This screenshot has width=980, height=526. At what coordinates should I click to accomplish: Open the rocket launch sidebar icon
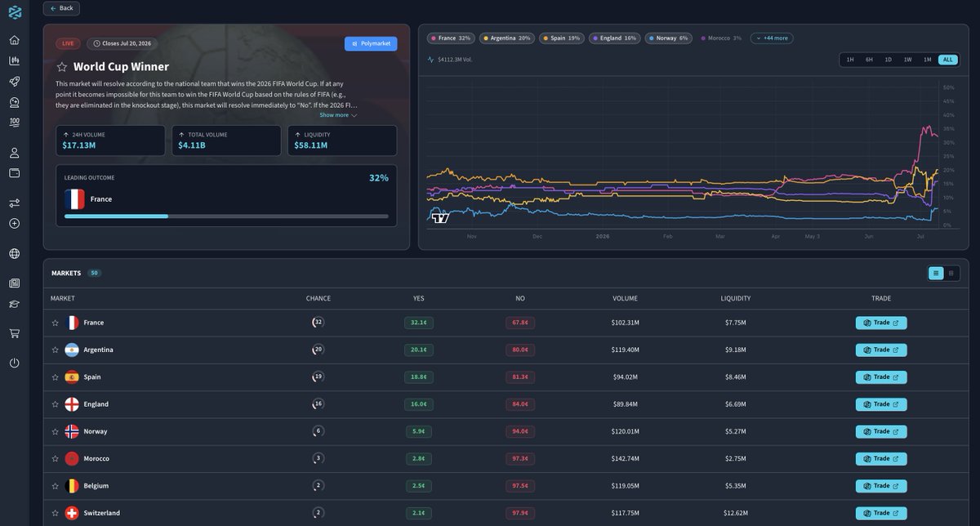click(x=14, y=82)
